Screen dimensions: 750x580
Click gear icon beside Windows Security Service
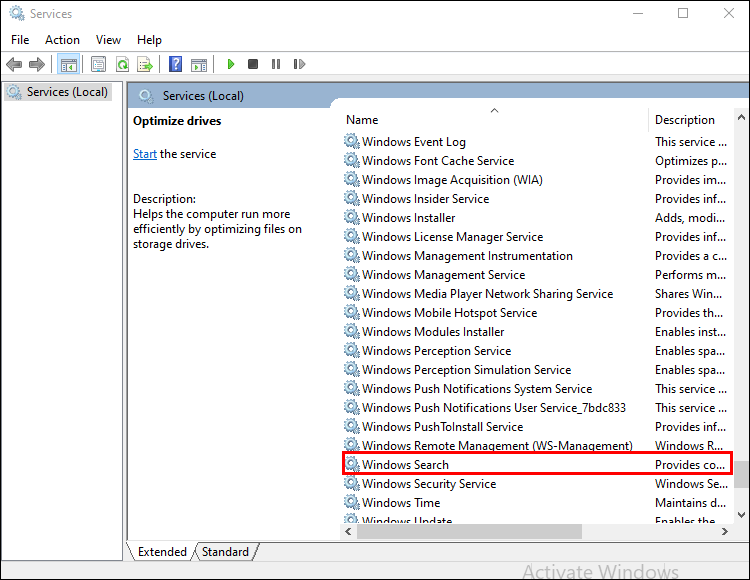352,483
